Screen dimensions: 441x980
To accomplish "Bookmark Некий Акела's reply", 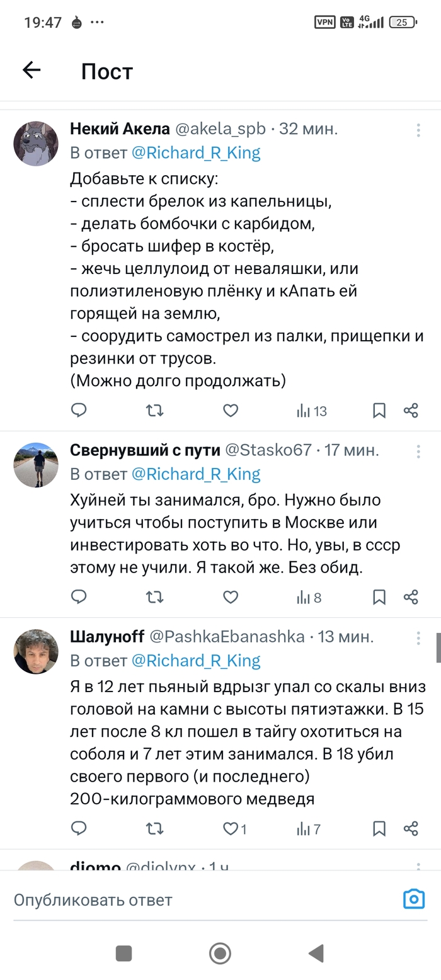I will pyautogui.click(x=379, y=411).
